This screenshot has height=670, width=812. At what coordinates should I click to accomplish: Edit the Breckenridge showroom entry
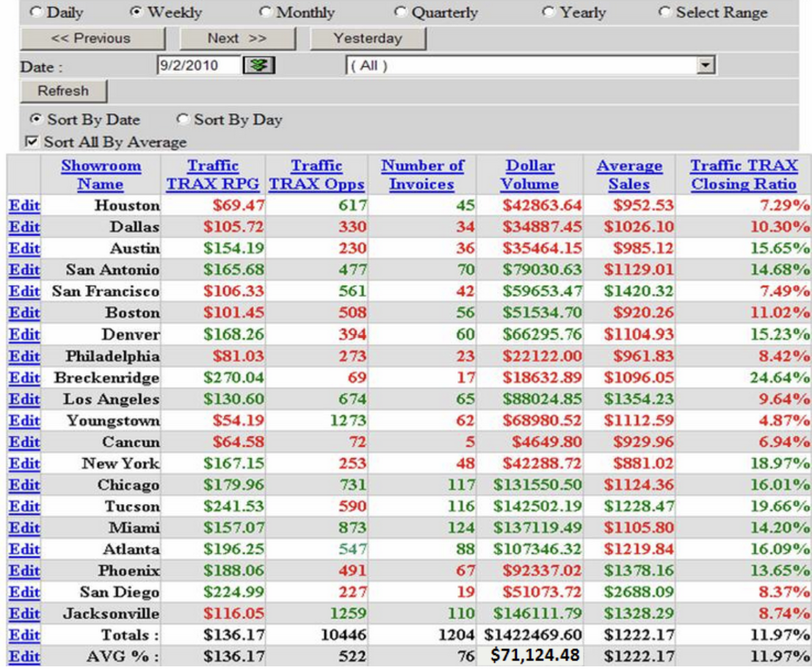point(23,377)
